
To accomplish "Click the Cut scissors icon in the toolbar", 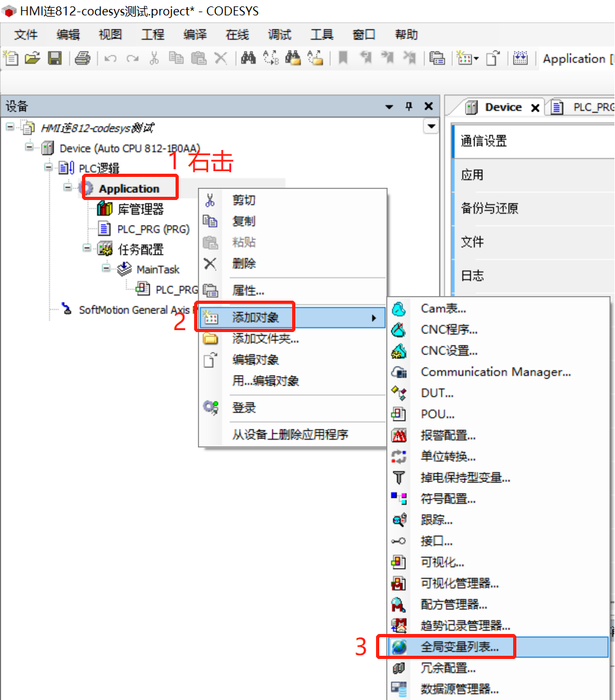I will coord(154,58).
